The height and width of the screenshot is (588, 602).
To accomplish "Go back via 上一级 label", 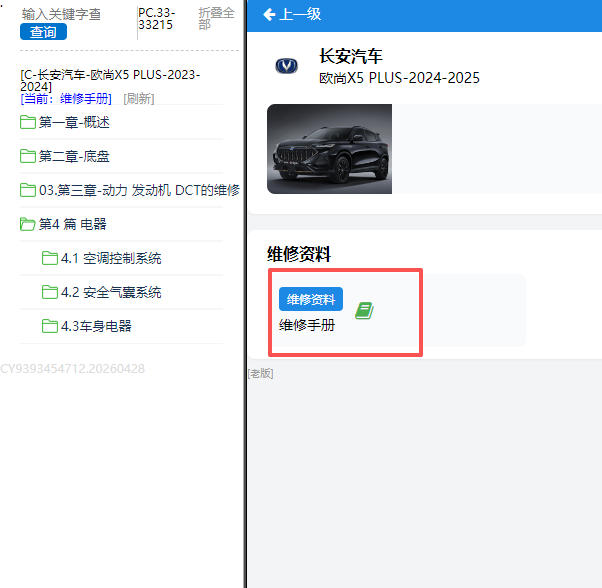I will pos(301,15).
